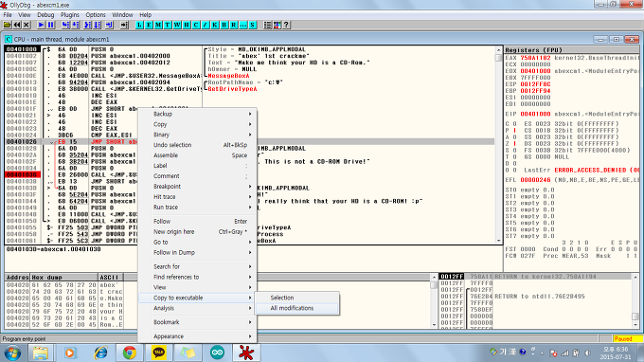Select address row 00401036 in disassembly

[22, 174]
